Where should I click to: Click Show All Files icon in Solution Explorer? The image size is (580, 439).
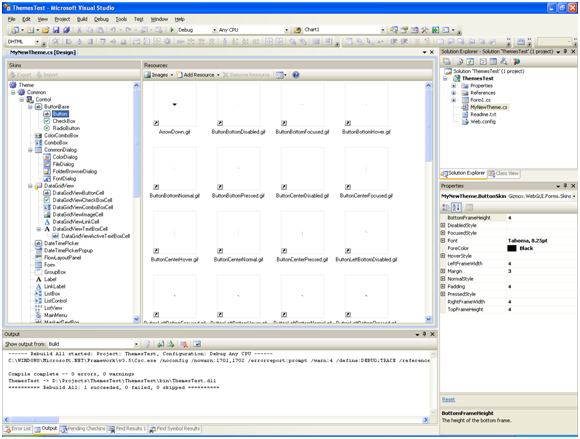pos(459,61)
